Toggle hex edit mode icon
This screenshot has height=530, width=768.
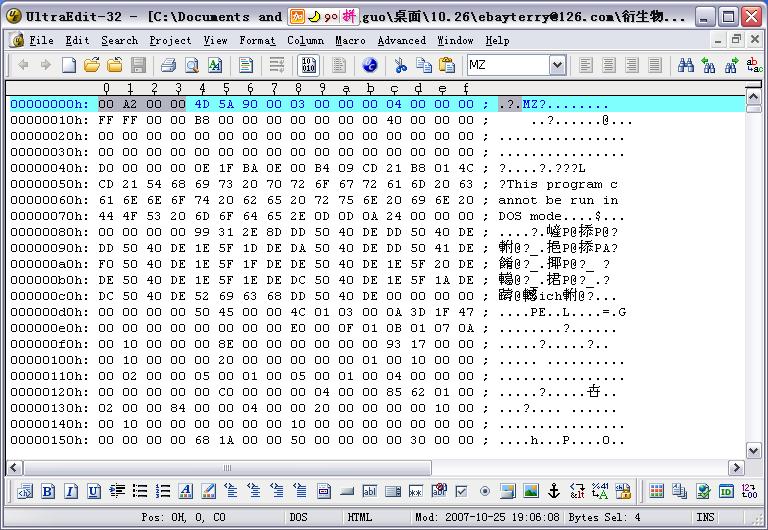click(x=309, y=65)
